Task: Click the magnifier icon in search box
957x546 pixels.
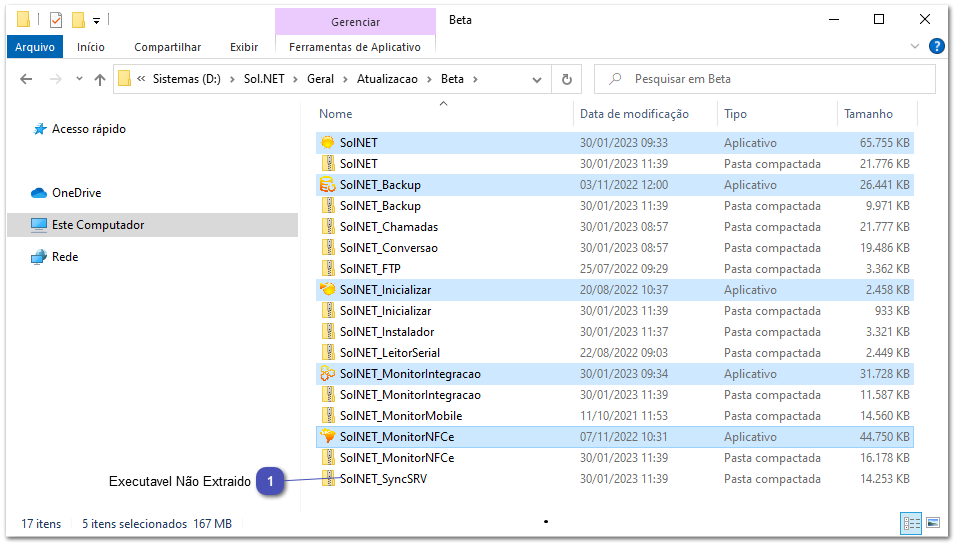Action: [x=615, y=79]
